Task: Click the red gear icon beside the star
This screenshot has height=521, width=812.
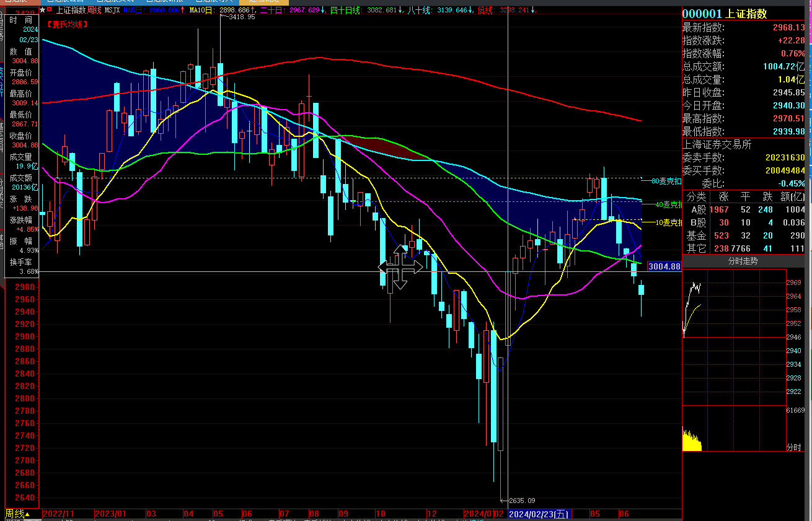Action: point(50,10)
